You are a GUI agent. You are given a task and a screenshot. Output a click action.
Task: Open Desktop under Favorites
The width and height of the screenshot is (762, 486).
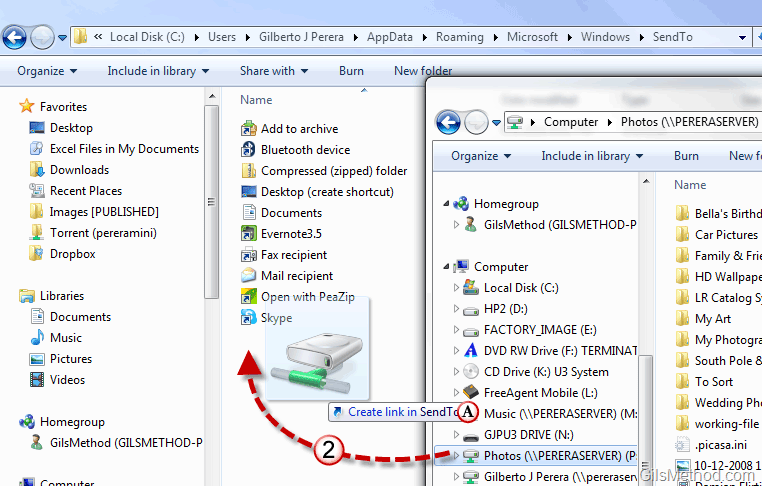(x=61, y=128)
